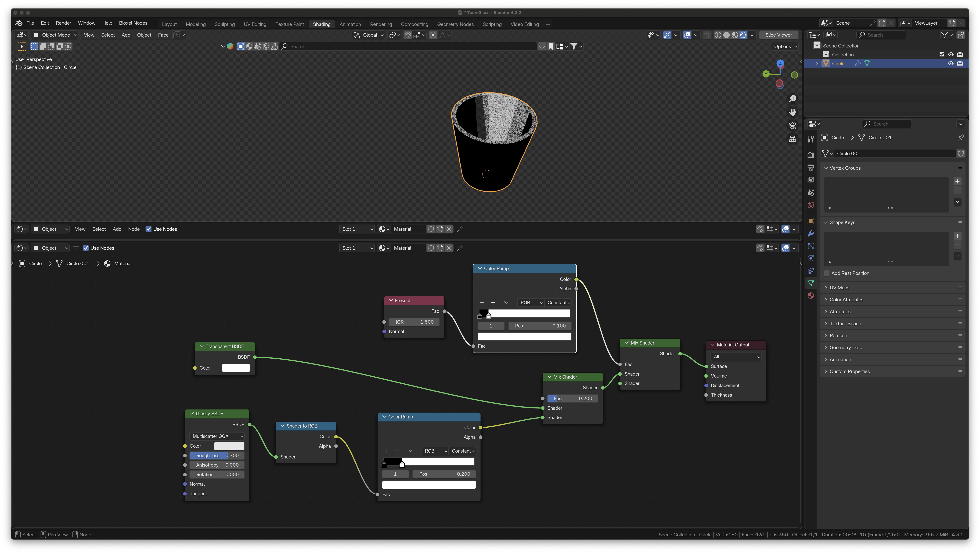Image resolution: width=980 pixels, height=553 pixels.
Task: Enable the Add Rest Position checkbox
Action: pyautogui.click(x=827, y=273)
